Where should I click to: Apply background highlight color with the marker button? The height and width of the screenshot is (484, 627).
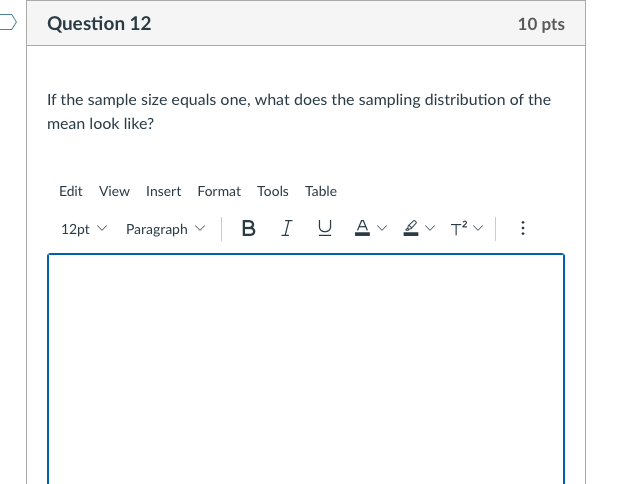[x=411, y=229]
